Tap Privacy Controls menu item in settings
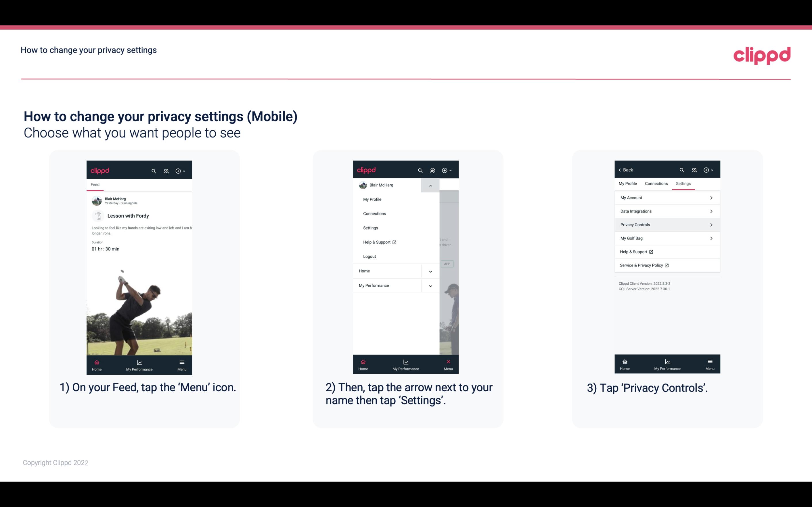812x507 pixels. coord(667,224)
